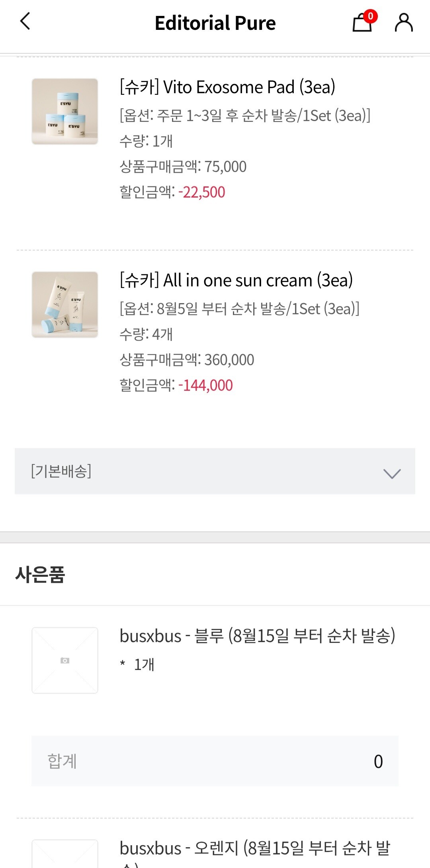The width and height of the screenshot is (430, 868).
Task: Tap the 합계 total row
Action: [215, 761]
